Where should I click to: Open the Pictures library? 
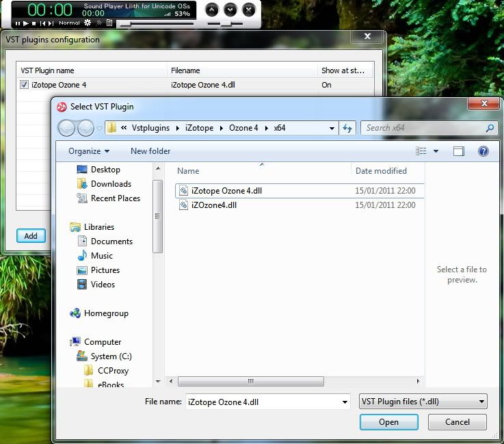(x=98, y=270)
